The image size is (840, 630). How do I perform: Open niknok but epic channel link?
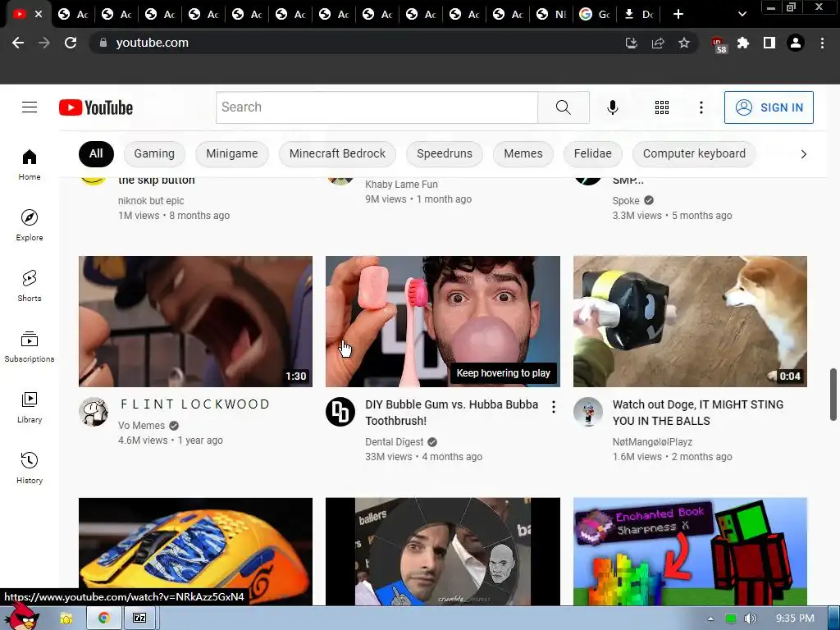[x=151, y=201]
